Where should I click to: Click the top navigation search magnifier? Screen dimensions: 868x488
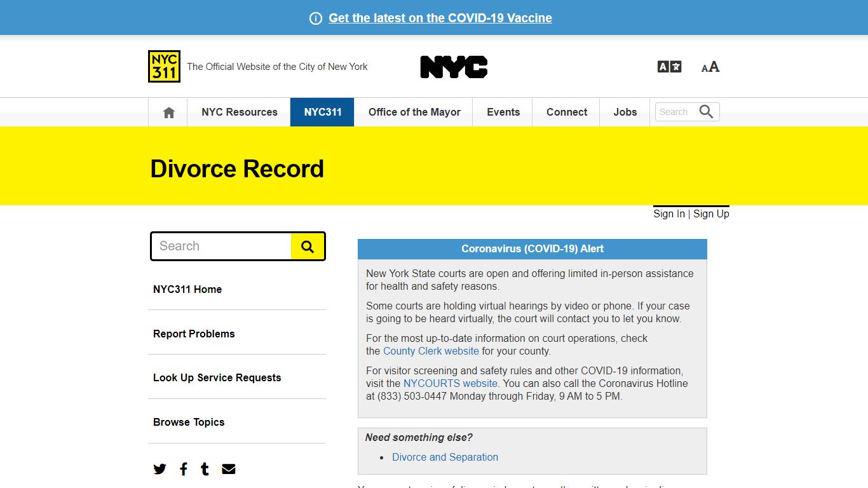[x=707, y=112]
